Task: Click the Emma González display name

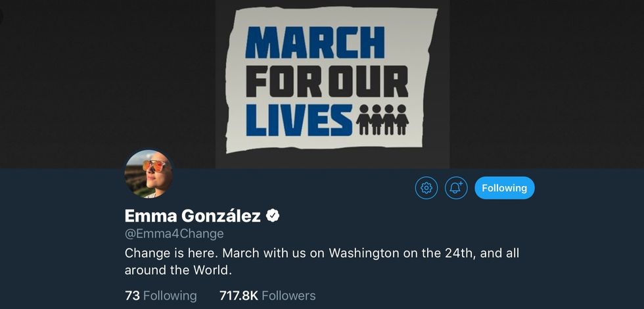Action: (x=193, y=216)
